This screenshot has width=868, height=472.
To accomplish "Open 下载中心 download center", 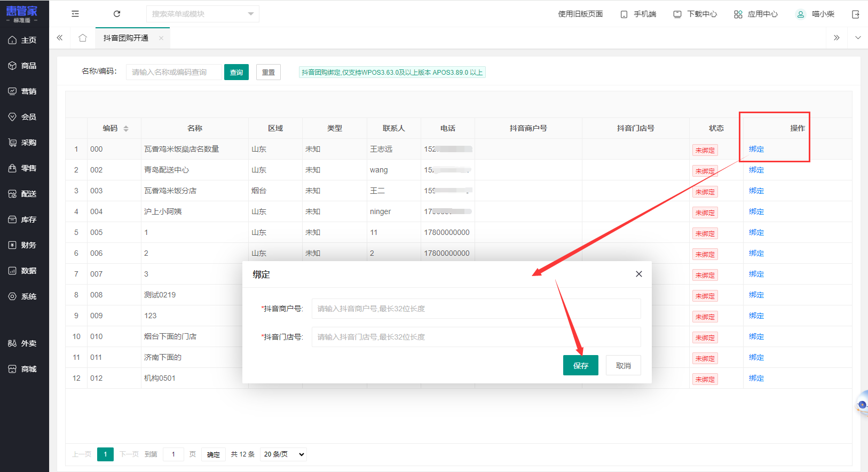I will 695,14.
